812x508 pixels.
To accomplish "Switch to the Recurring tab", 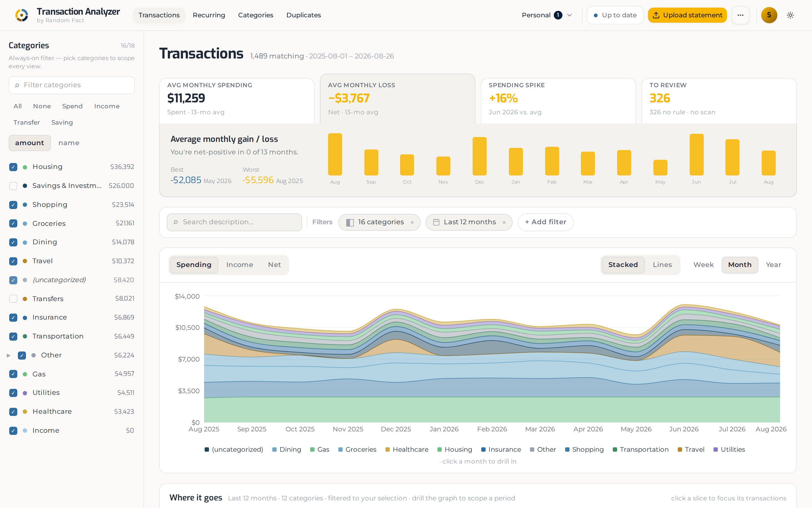I will (208, 15).
